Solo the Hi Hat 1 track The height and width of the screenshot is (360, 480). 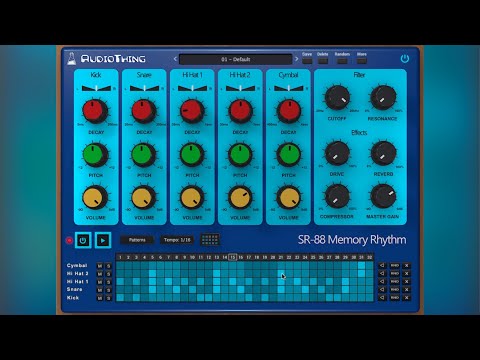108,282
